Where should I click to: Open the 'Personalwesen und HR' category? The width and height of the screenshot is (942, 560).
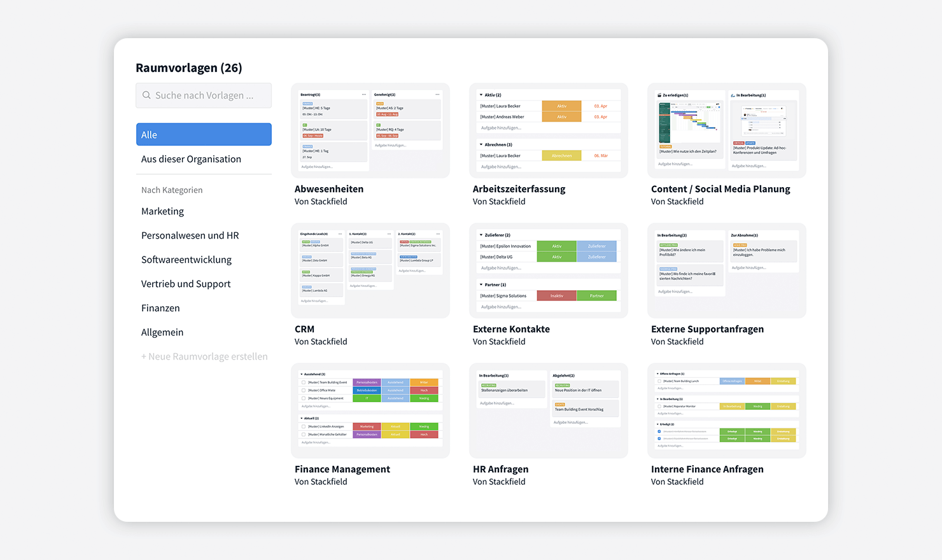tap(190, 235)
